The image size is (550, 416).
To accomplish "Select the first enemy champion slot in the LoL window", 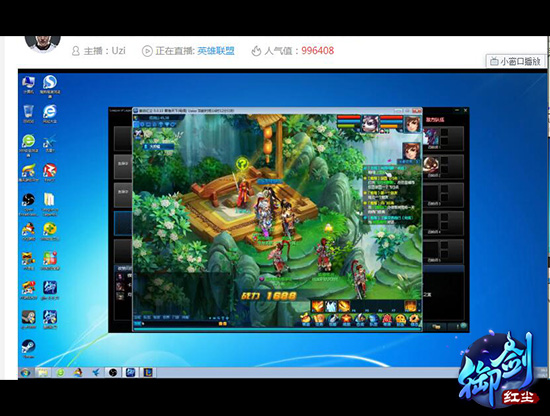I will 443,138.
